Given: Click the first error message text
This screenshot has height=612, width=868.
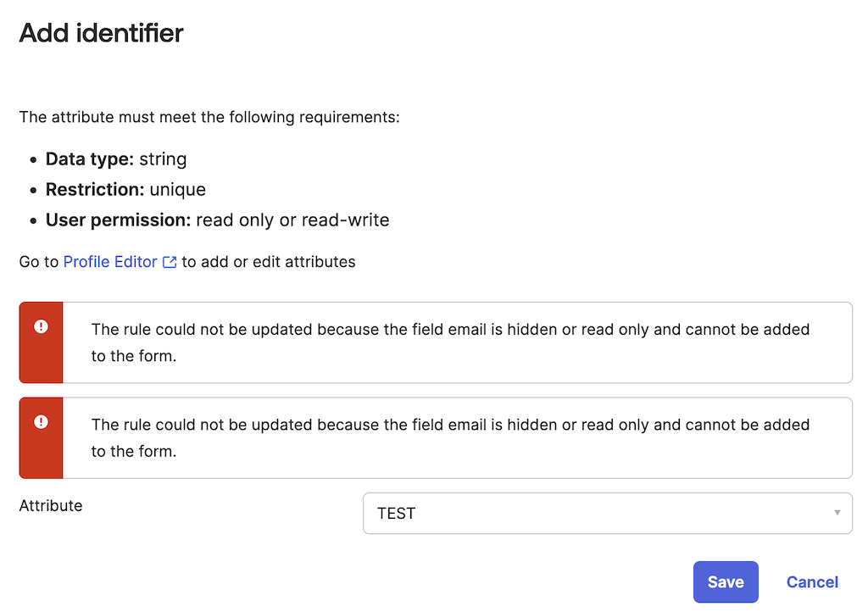Looking at the screenshot, I should 450,342.
